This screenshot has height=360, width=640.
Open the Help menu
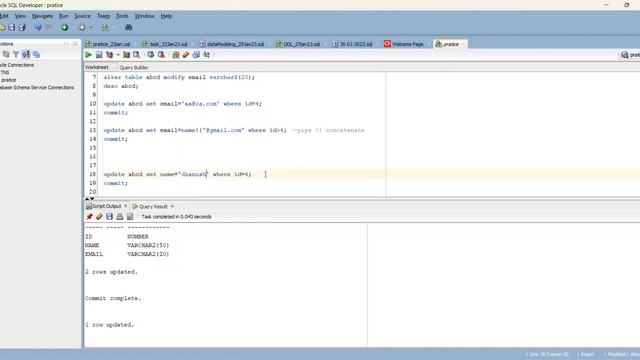[166, 16]
